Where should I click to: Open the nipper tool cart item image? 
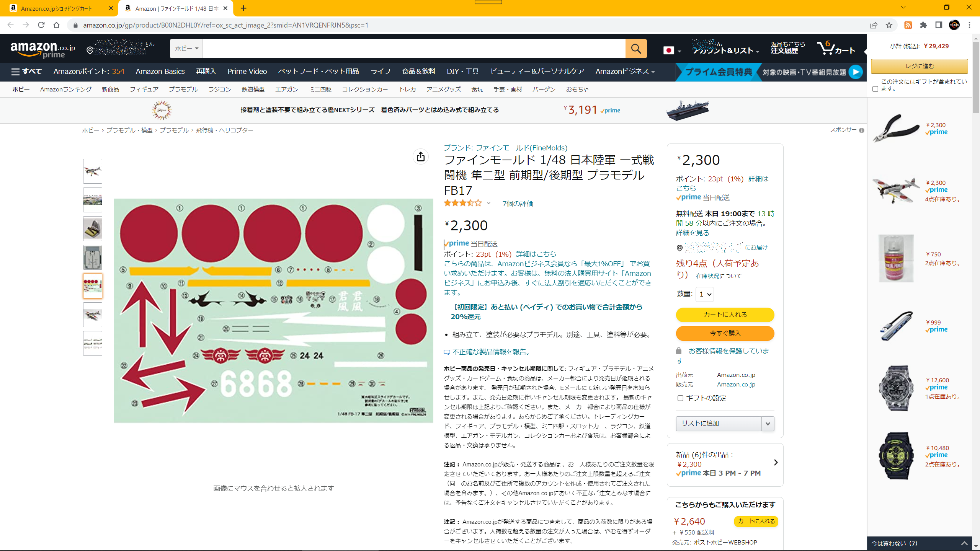[x=896, y=128]
